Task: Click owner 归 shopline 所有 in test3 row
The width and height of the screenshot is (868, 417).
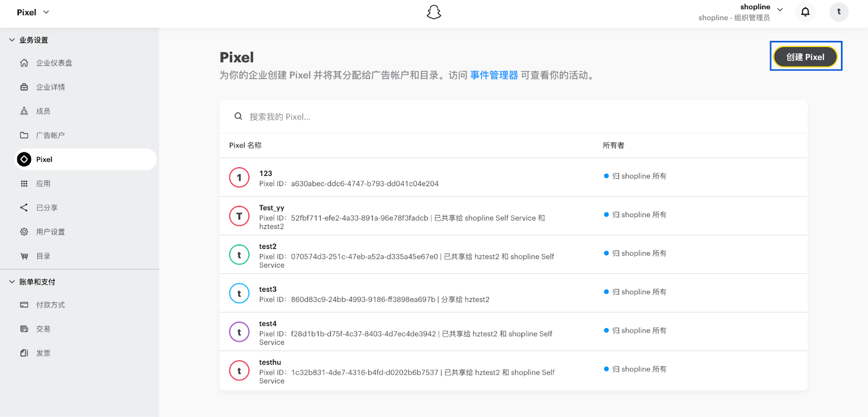Action: (635, 292)
